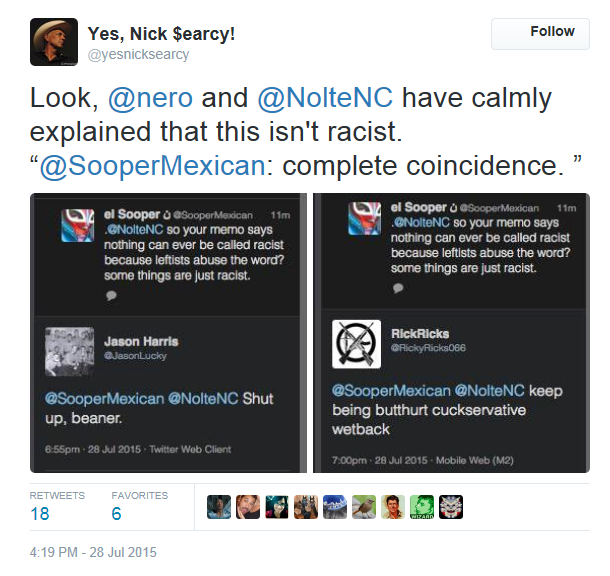
Task: Click the third teal-haired retweeter avatar
Action: coord(277,507)
